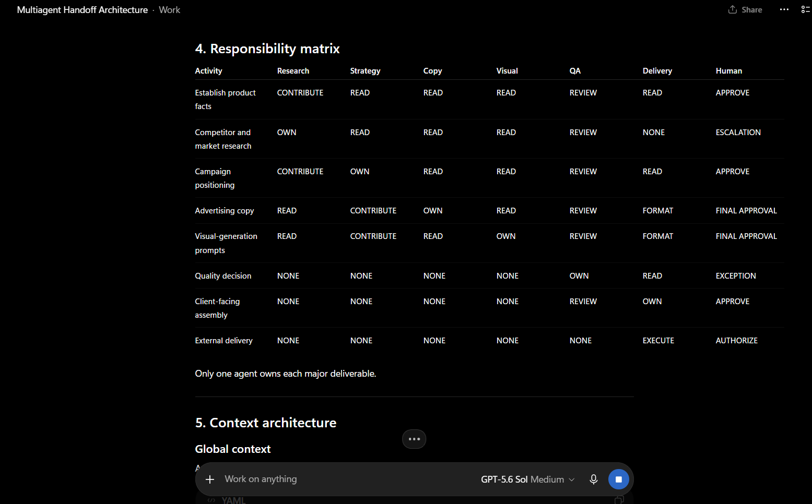Click the 'Advertising copy' row label
The image size is (812, 504).
225,211
